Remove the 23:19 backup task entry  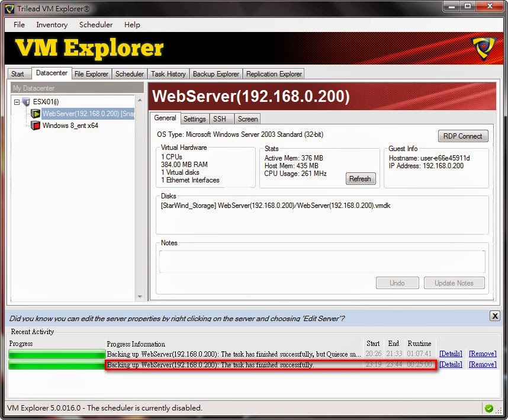[x=483, y=364]
